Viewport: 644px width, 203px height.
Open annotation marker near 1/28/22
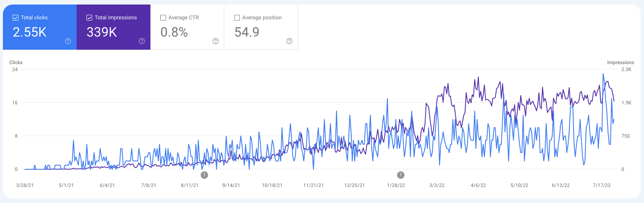point(401,175)
